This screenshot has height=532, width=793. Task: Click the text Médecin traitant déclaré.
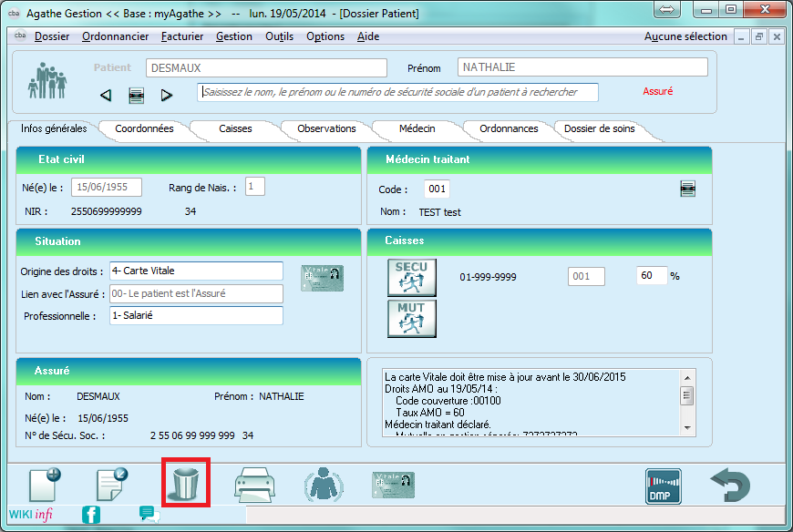tap(438, 425)
